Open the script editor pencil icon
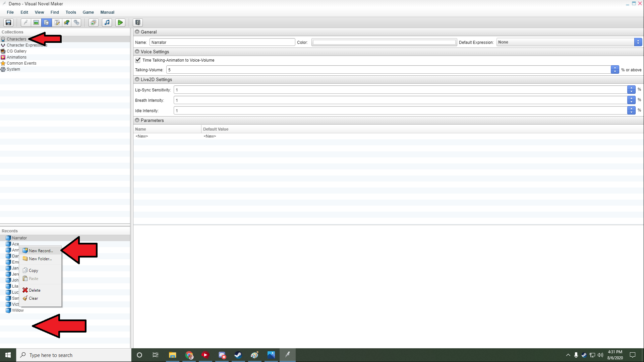The image size is (644, 362). [x=57, y=22]
